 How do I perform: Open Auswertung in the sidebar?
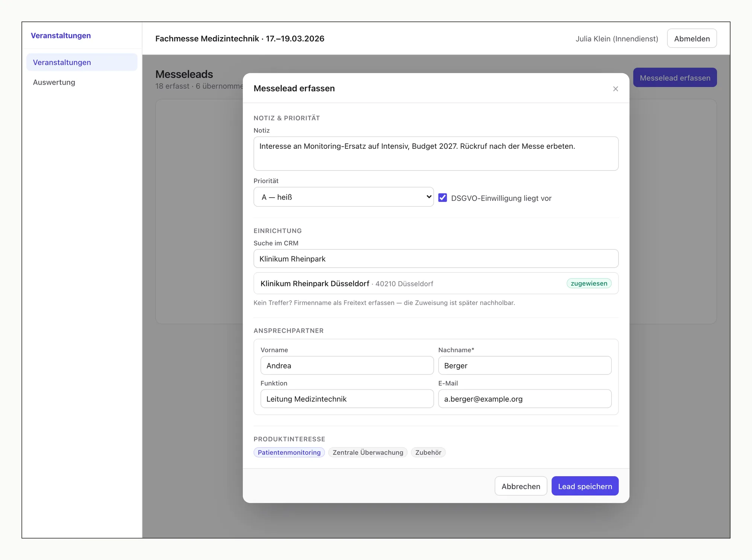click(82, 82)
